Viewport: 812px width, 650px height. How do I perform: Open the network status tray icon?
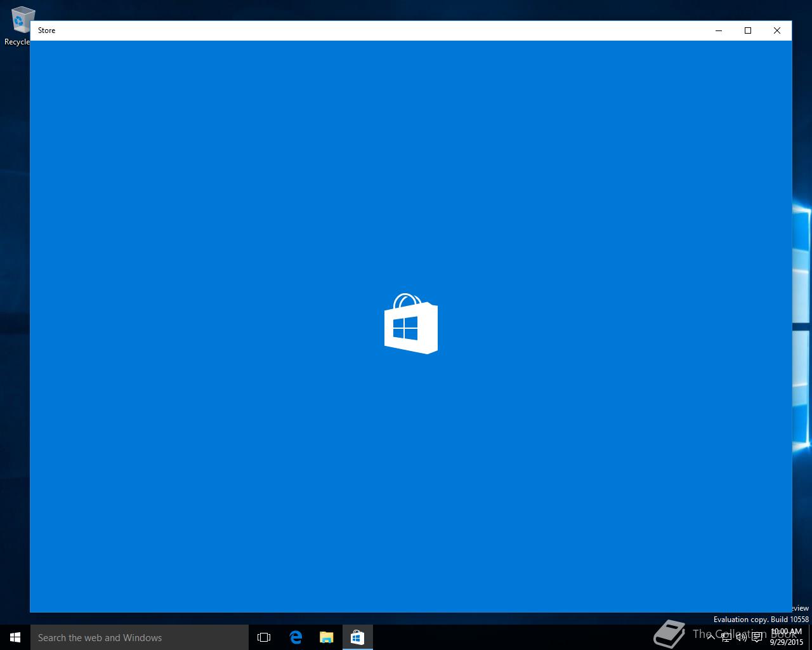click(726, 637)
